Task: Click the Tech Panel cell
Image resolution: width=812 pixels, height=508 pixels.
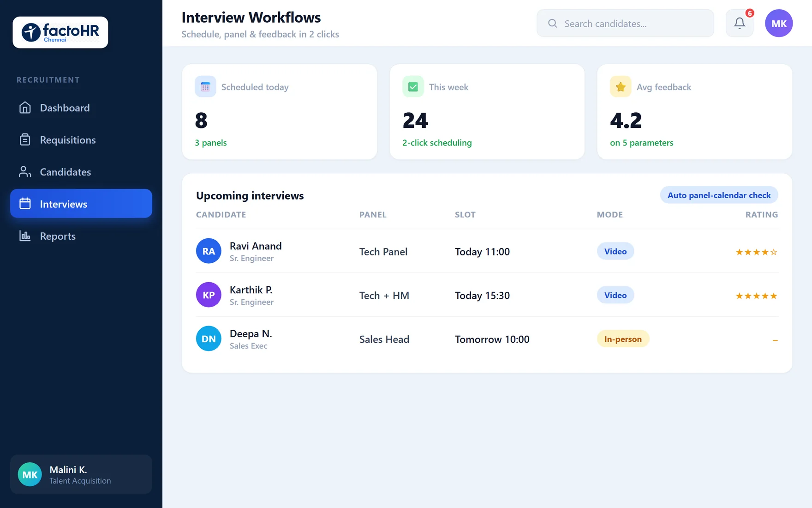Action: (x=383, y=252)
